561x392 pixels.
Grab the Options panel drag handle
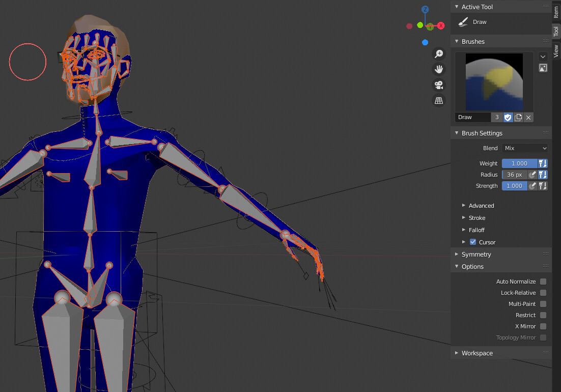click(x=546, y=266)
